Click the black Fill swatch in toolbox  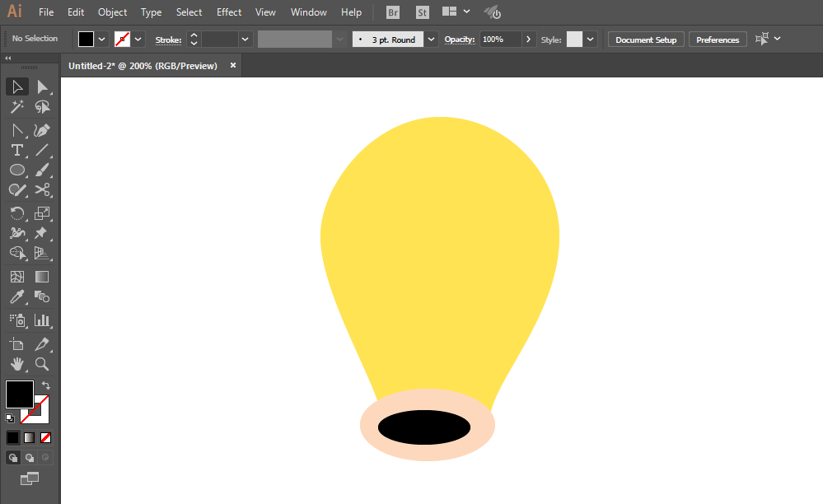20,394
